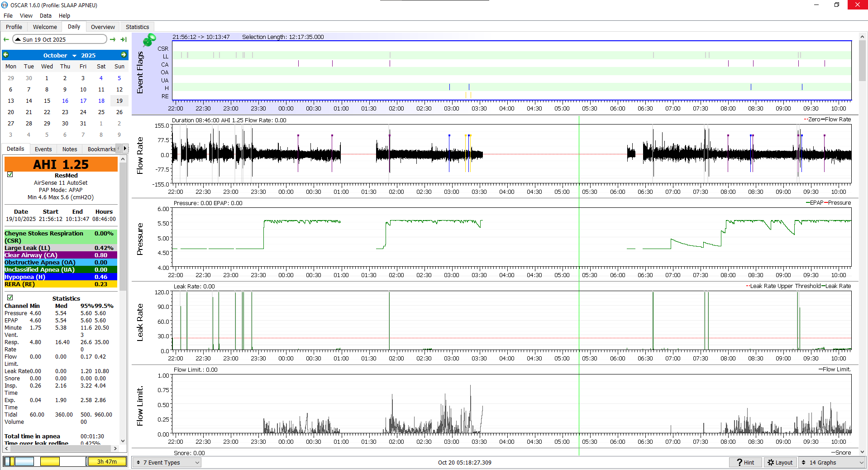Go to the next day with the green right arrow
Screen dimensions: 868x470
coord(113,39)
